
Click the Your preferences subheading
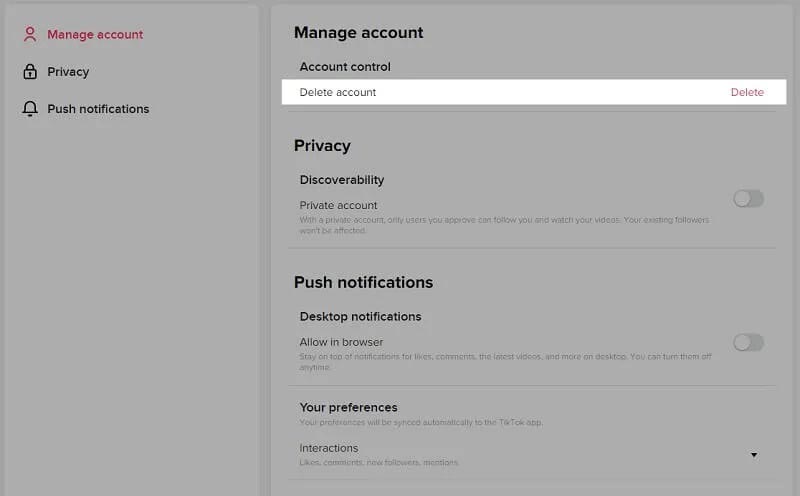pyautogui.click(x=348, y=407)
